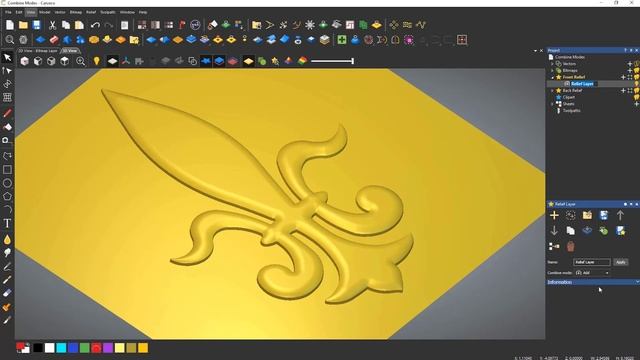Open the Toolpaths menu

(x=108, y=12)
